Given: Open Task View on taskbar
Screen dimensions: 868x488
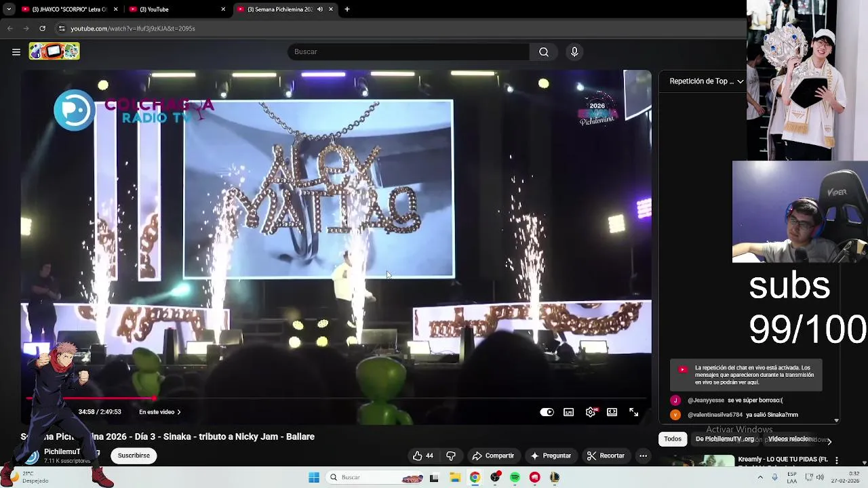Looking at the screenshot, I should [434, 477].
